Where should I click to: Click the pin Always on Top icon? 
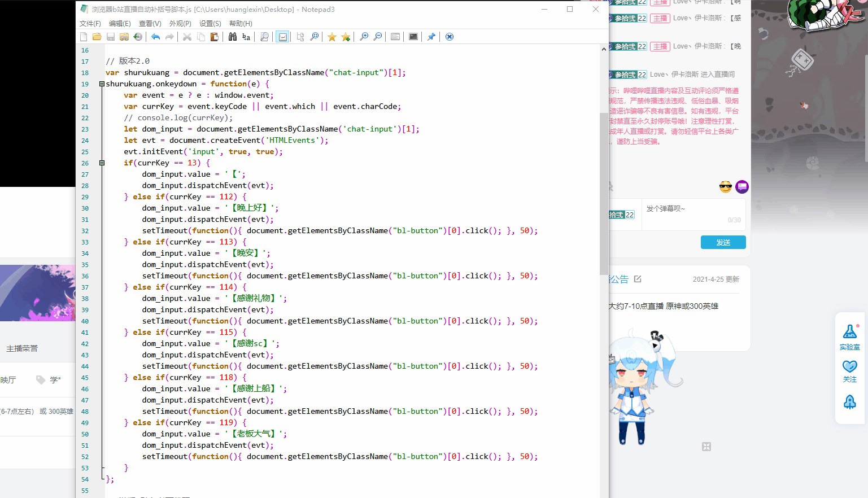(x=431, y=37)
